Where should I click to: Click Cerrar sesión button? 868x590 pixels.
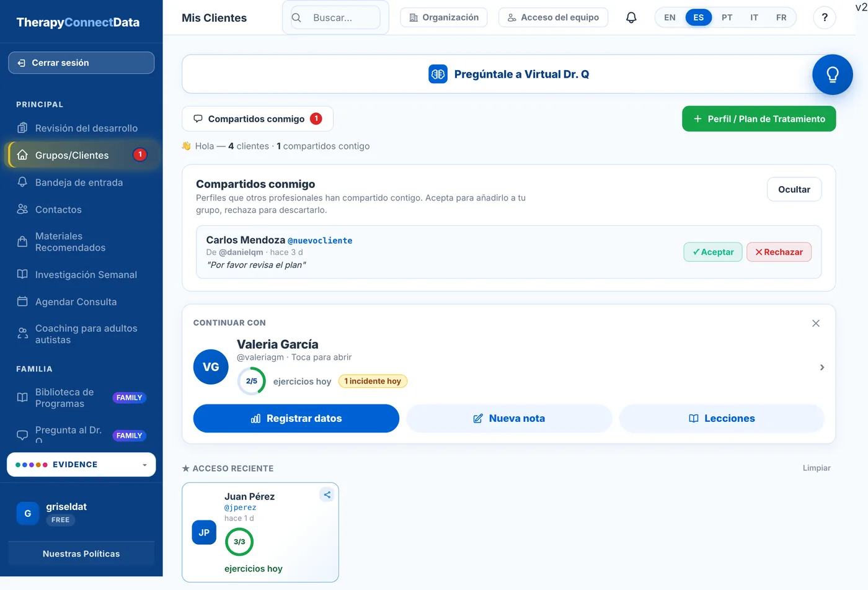[x=81, y=63]
